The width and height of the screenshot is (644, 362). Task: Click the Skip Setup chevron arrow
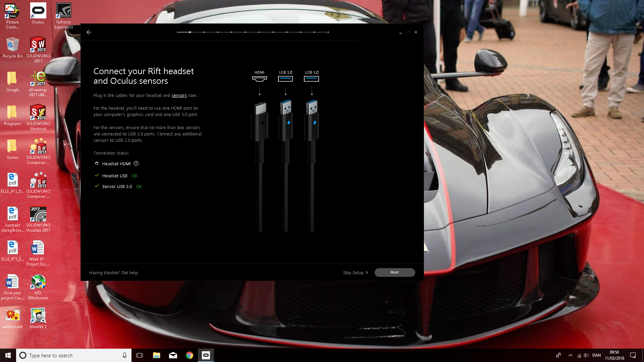coord(367,273)
